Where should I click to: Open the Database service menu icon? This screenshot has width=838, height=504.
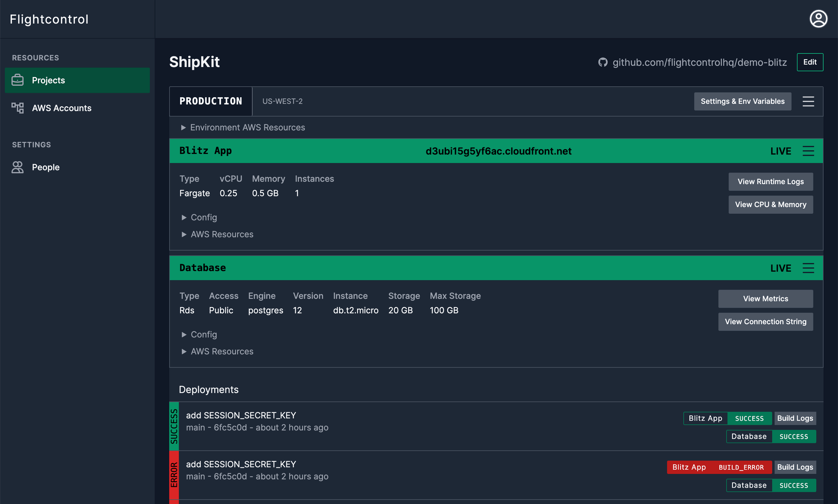[809, 268]
